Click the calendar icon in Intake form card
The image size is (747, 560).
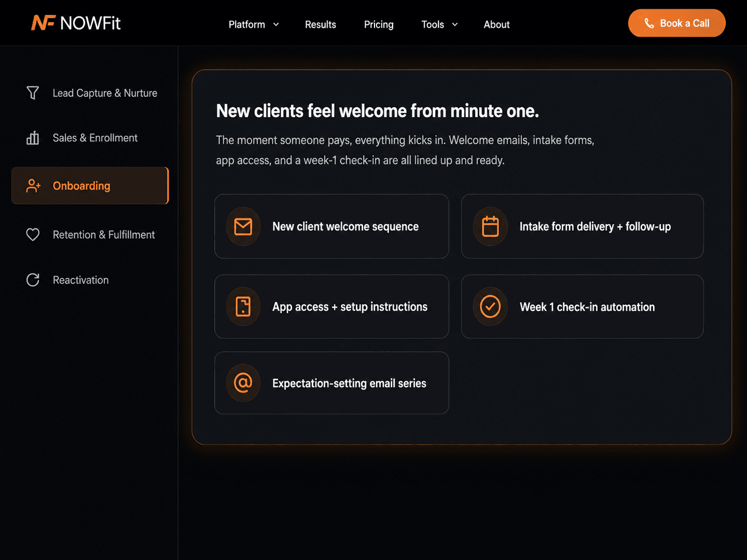[x=490, y=226]
